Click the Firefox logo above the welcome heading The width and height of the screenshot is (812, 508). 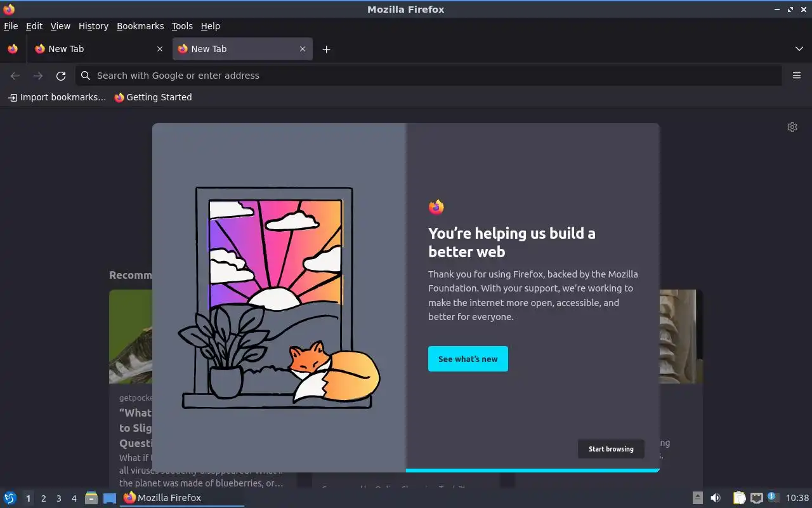click(436, 207)
